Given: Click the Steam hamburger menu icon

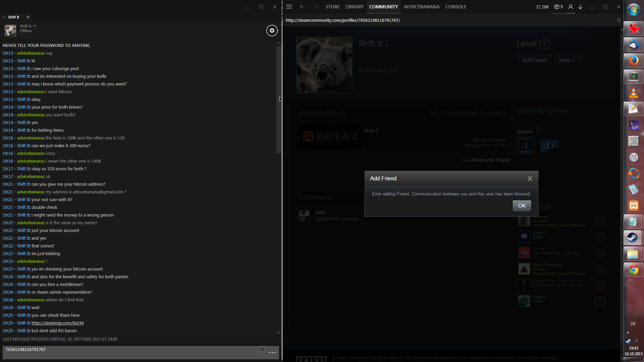Looking at the screenshot, I should point(289,7).
